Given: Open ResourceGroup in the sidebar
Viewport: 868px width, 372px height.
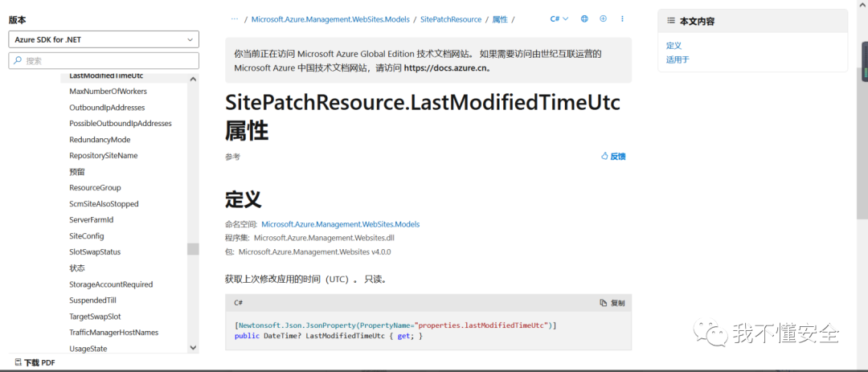Looking at the screenshot, I should point(95,188).
